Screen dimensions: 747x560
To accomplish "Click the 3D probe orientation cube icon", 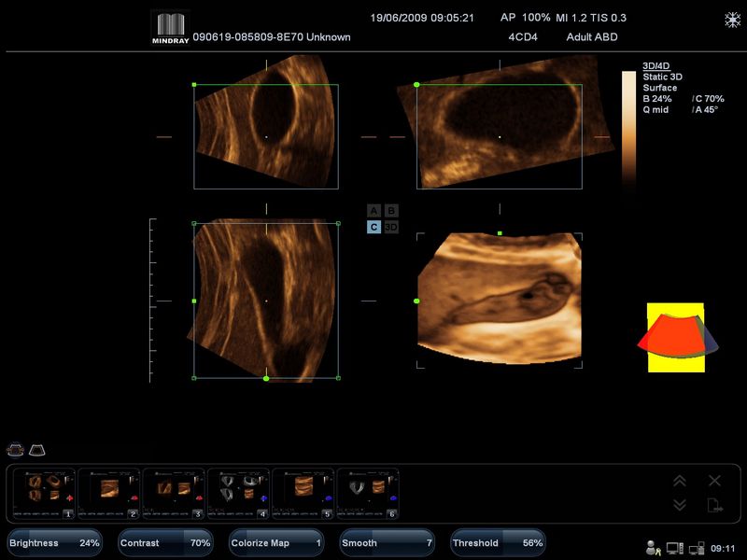I will 677,338.
